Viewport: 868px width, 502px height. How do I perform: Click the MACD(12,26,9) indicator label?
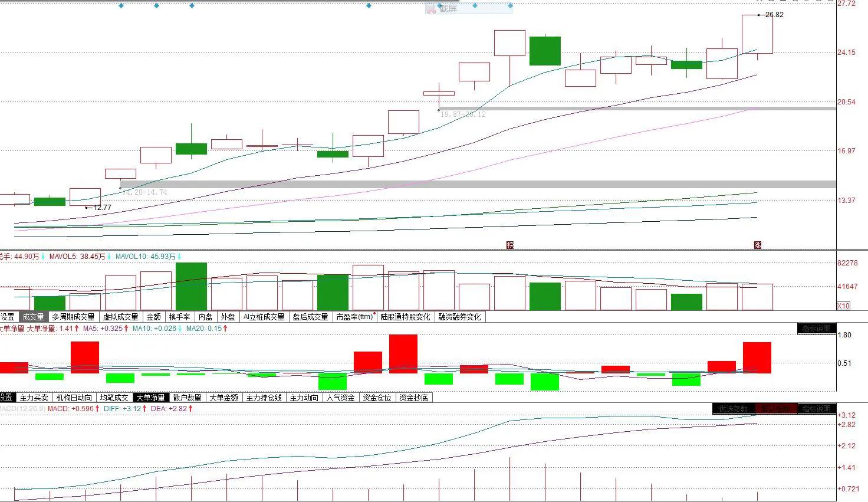22,408
